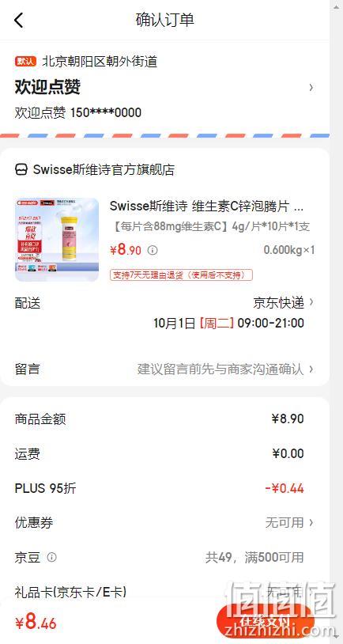This screenshot has width=343, height=644.
Task: Click the red 默认 address tag
Action: coord(26,62)
